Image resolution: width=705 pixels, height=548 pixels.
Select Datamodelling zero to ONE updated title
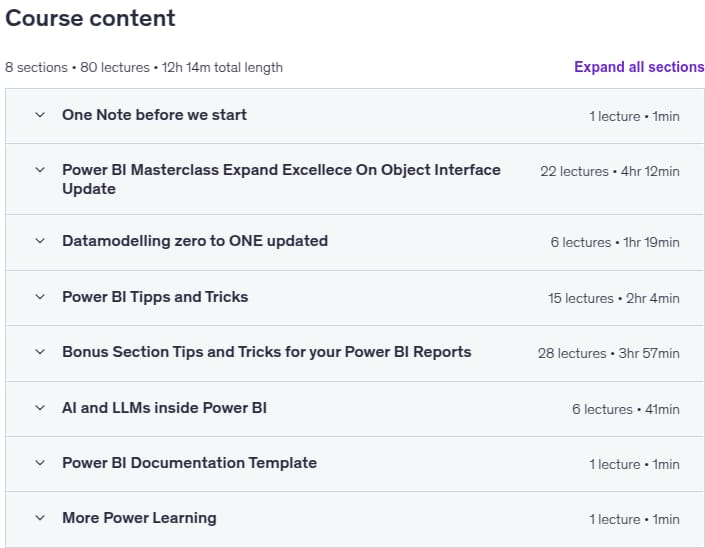195,241
